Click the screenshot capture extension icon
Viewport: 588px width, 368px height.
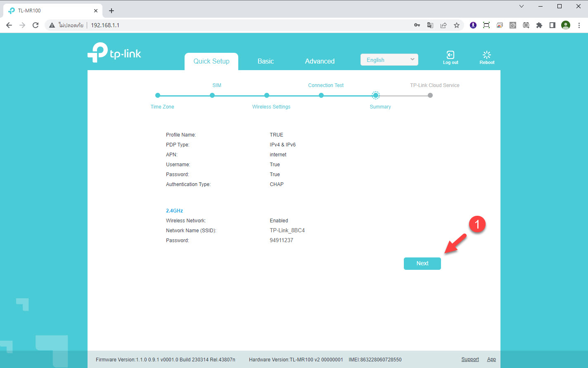coord(486,25)
